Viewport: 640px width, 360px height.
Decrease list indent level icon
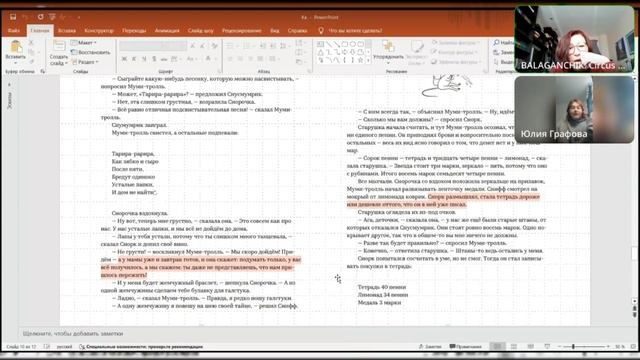pos(263,46)
